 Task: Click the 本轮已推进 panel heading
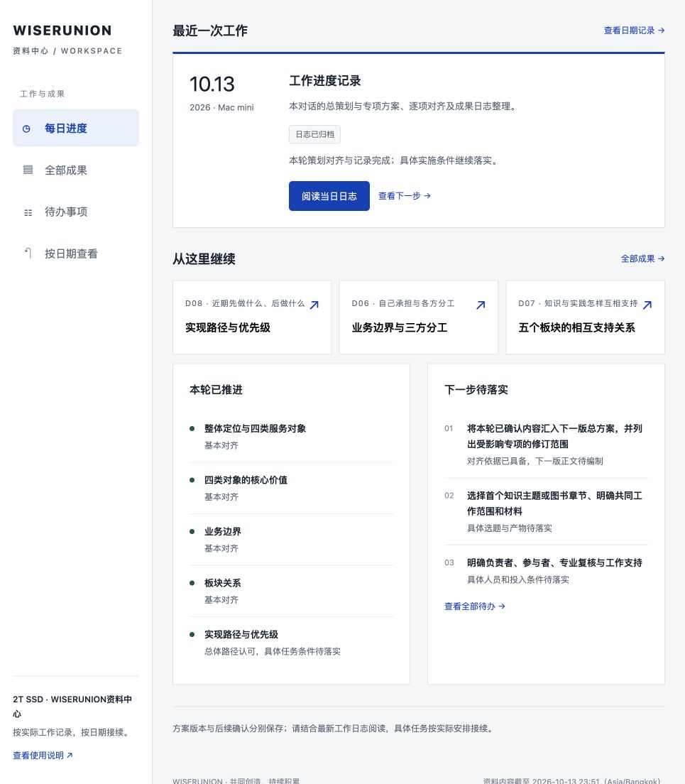(216, 389)
